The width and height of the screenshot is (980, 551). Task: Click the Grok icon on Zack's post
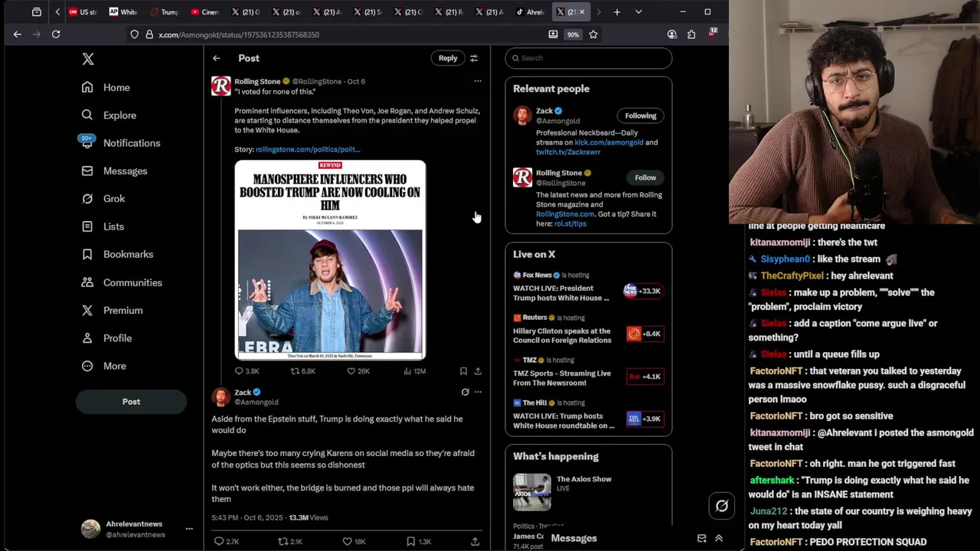pyautogui.click(x=465, y=392)
